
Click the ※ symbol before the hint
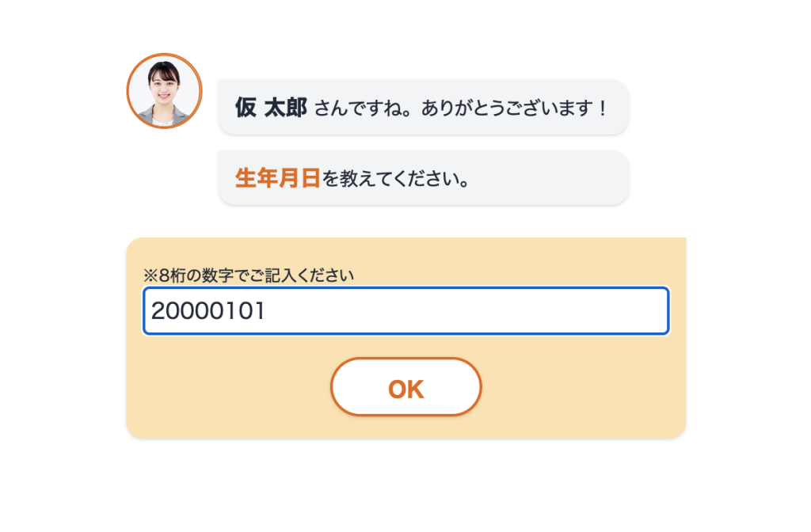(x=150, y=275)
